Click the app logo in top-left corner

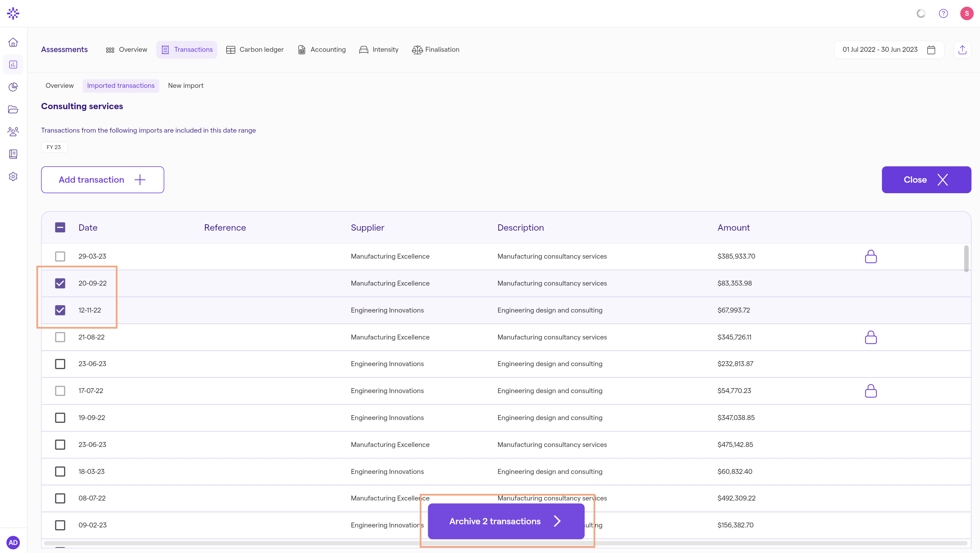[13, 13]
